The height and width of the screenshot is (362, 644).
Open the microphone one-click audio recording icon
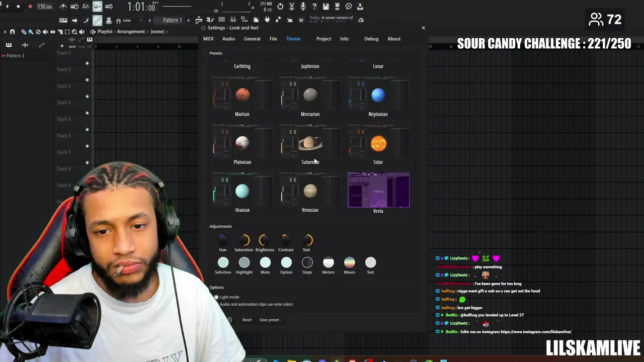(303, 7)
